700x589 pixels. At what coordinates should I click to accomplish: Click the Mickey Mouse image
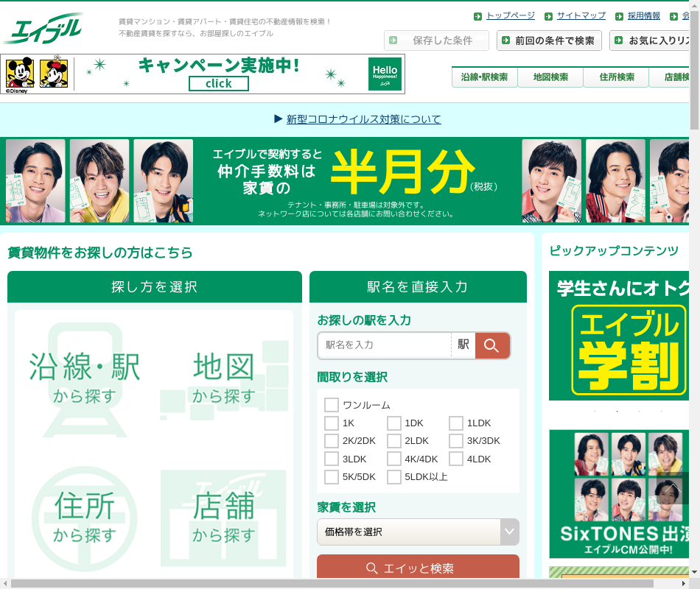click(20, 72)
